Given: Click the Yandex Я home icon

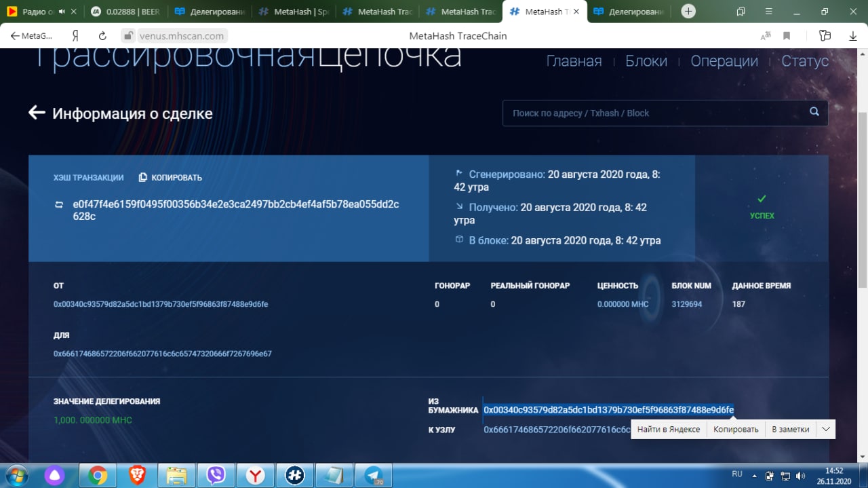Looking at the screenshot, I should (76, 36).
